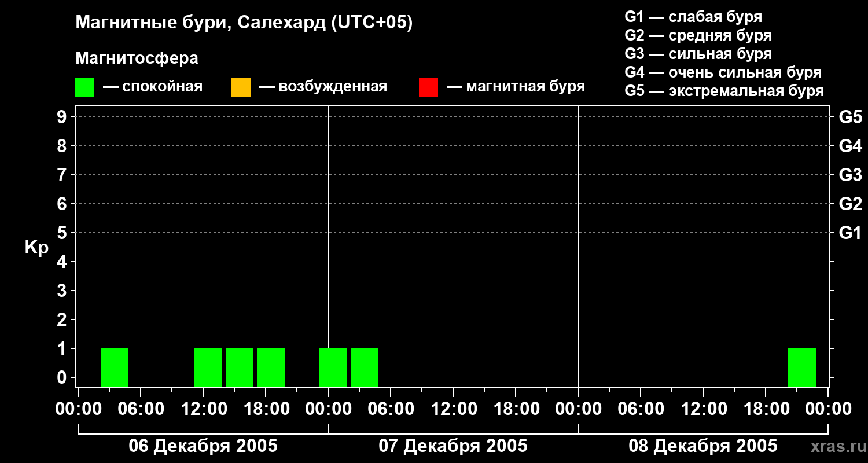This screenshot has height=463, width=868.
Task: Click the date label '06 Декабря 2005'
Action: tap(203, 446)
